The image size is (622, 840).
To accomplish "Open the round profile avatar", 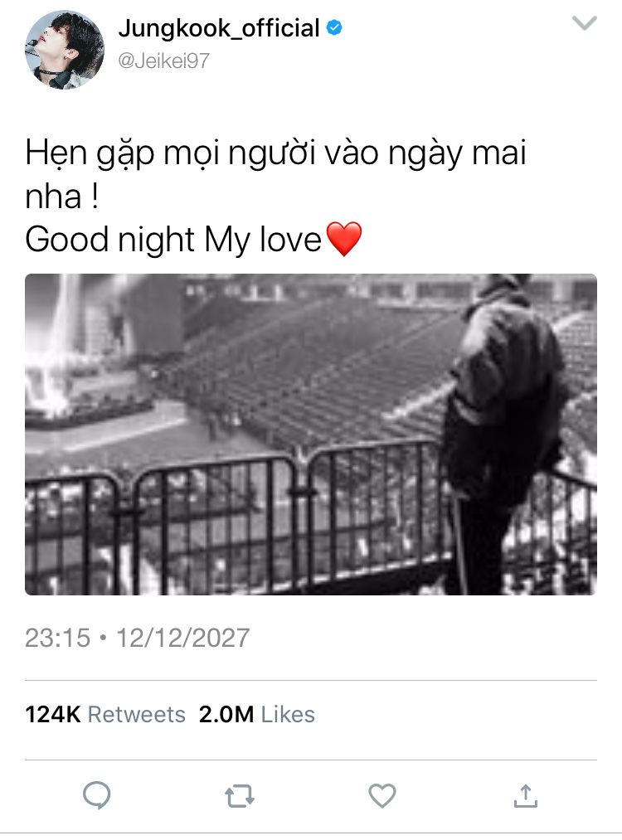I will tap(65, 49).
